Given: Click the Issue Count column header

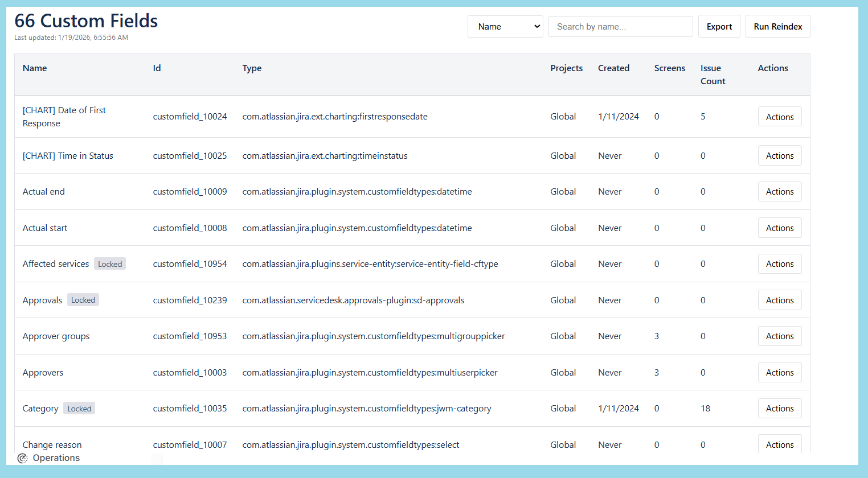Looking at the screenshot, I should (x=713, y=75).
